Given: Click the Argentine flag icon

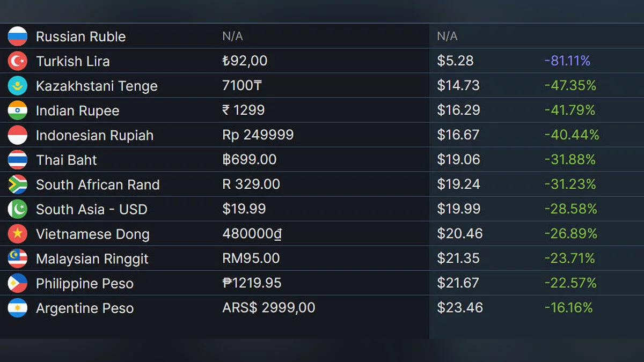Looking at the screenshot, I should click(x=17, y=308).
